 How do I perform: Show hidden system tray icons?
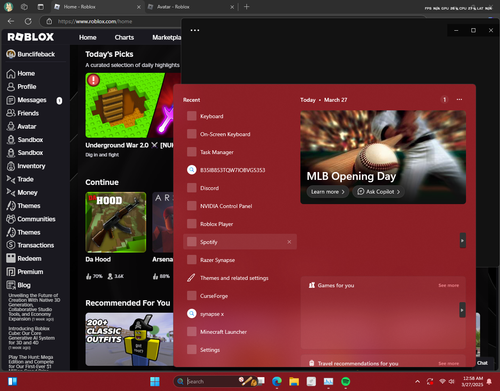point(417,381)
